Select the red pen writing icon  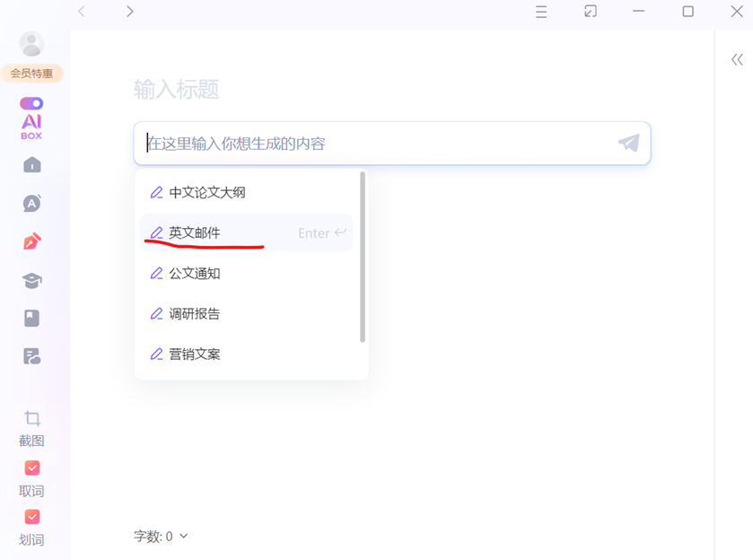[31, 242]
